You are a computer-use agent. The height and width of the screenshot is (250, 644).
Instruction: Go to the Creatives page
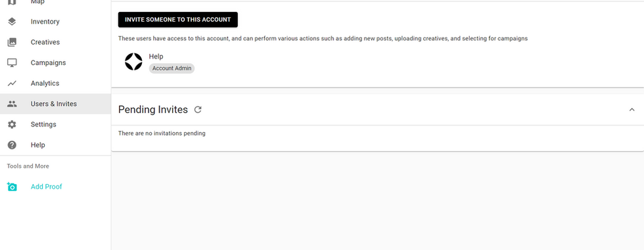click(x=55, y=42)
